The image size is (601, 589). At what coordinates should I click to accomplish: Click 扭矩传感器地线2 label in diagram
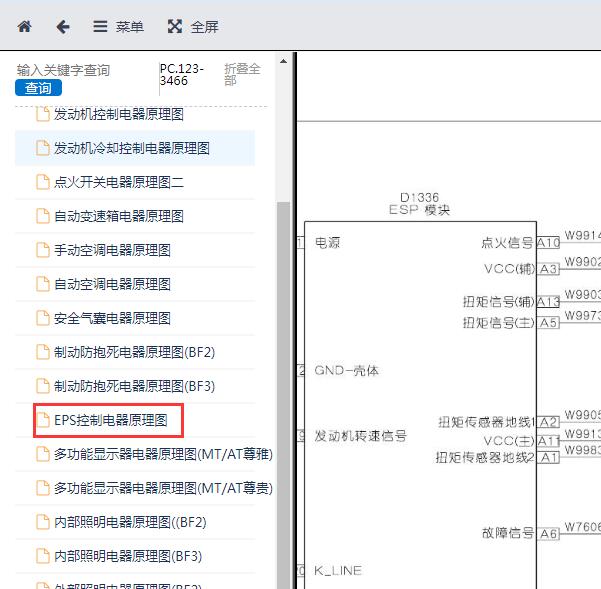(485, 457)
